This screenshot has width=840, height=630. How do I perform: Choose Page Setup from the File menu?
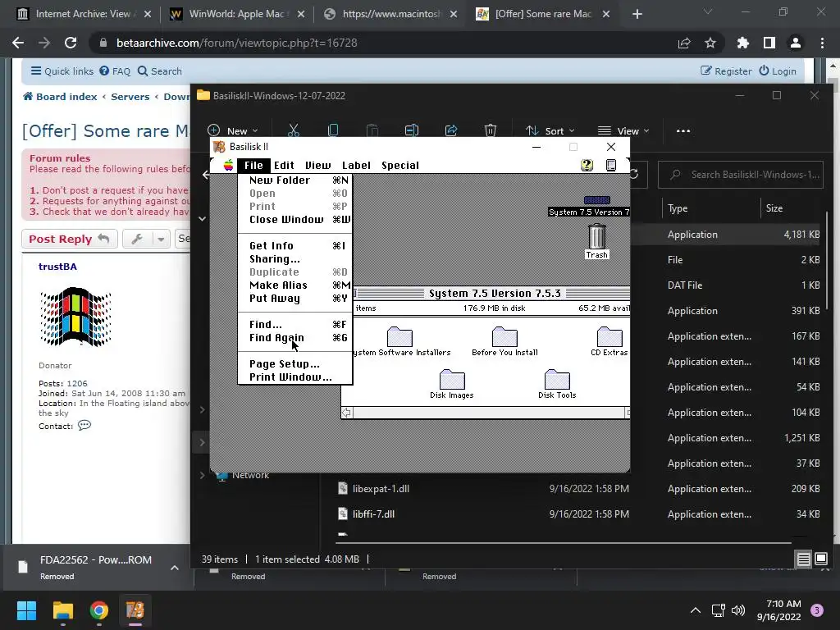(x=295, y=364)
